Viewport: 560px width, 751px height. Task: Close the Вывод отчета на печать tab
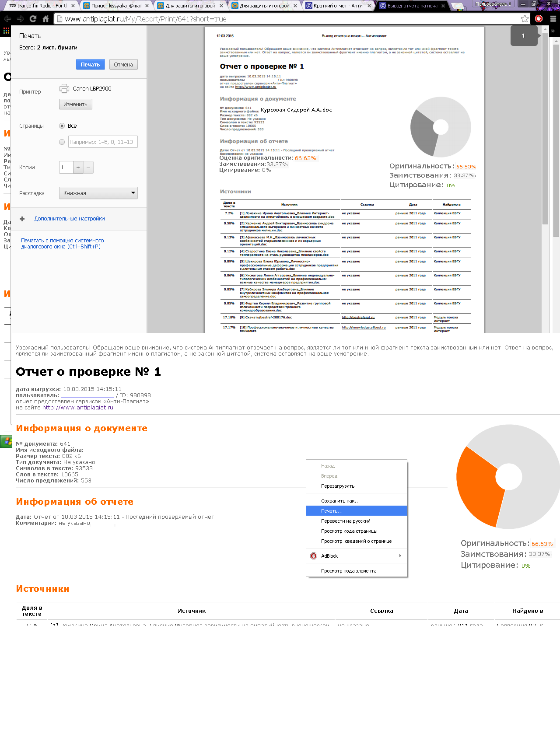click(443, 6)
